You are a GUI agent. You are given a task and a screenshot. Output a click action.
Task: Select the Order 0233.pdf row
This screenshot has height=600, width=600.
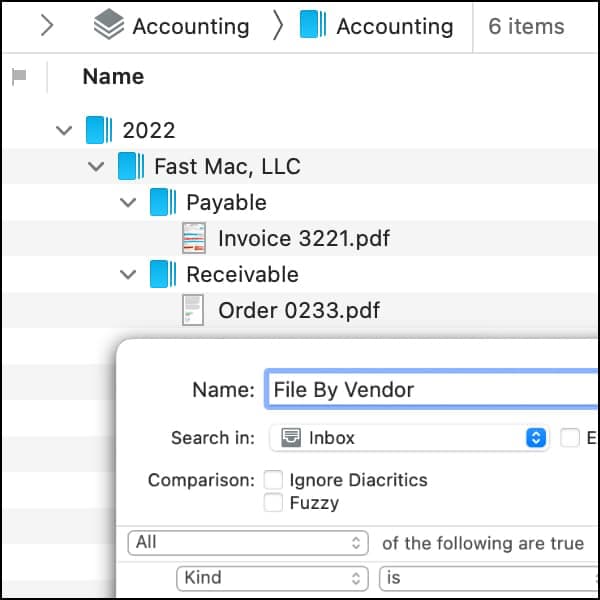(300, 310)
